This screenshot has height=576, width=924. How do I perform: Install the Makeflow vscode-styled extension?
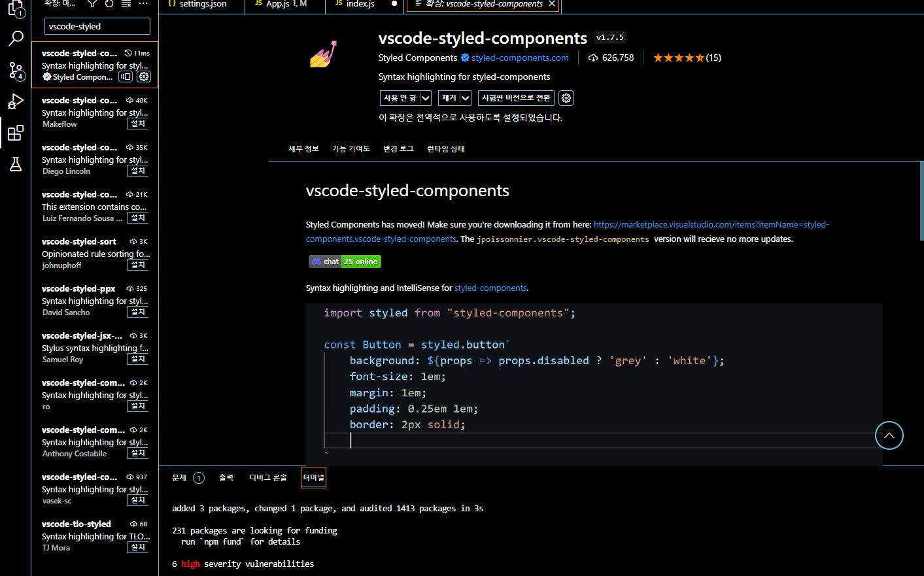pyautogui.click(x=138, y=124)
